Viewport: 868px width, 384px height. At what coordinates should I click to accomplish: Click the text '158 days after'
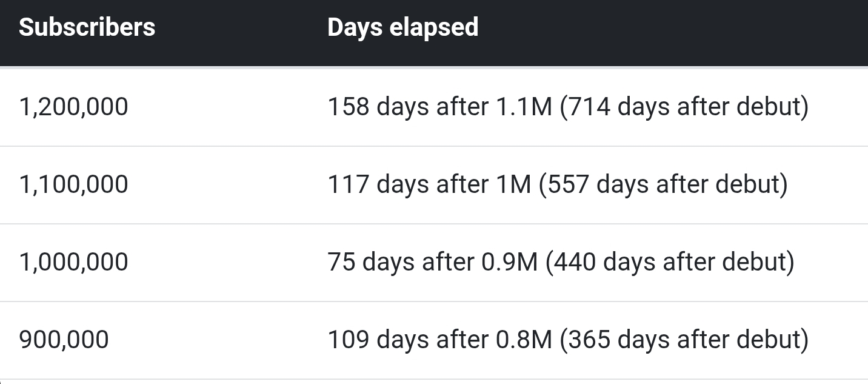coord(407,107)
